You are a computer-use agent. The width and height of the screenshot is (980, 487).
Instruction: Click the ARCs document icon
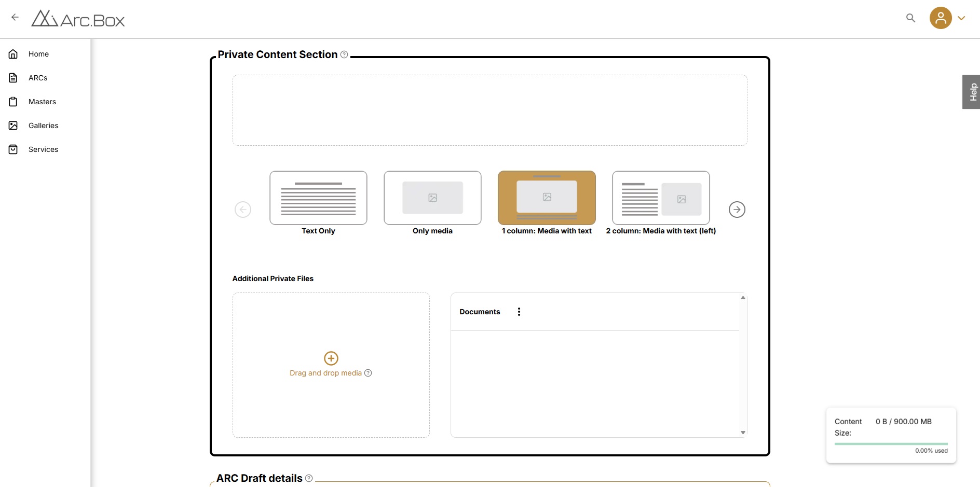tap(13, 78)
